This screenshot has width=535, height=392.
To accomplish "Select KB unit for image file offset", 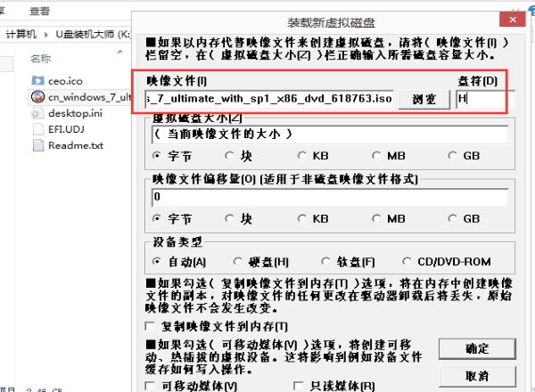I will coord(301,218).
